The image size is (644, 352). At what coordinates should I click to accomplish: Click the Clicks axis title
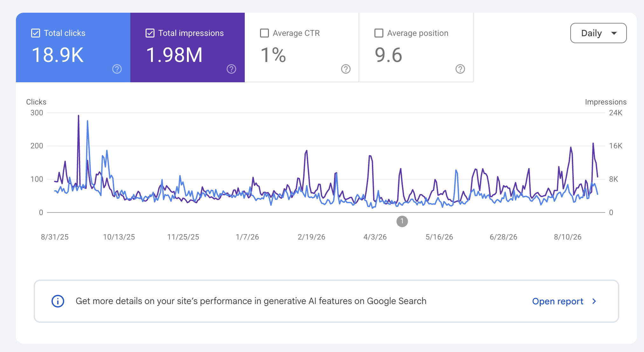click(36, 102)
